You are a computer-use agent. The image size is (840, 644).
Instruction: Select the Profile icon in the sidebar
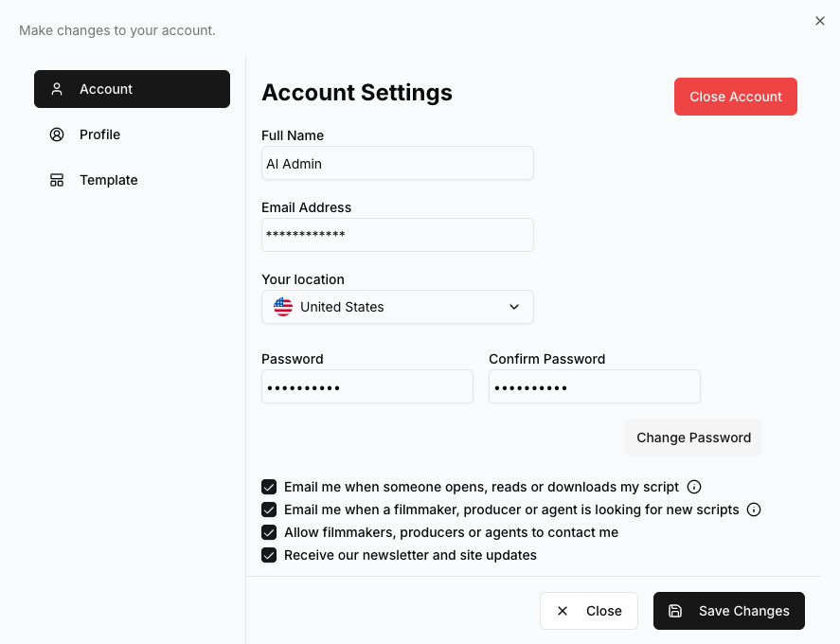(x=57, y=134)
